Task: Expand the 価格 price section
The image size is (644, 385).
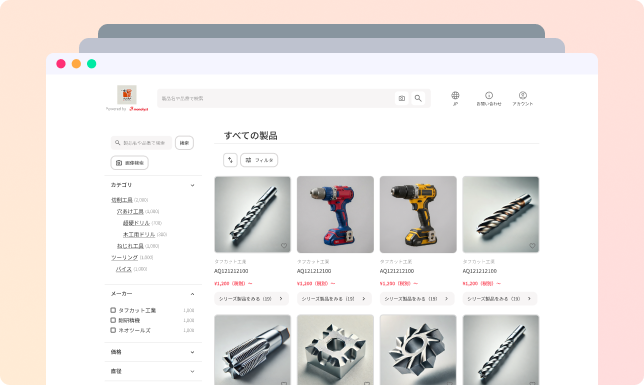Action: pyautogui.click(x=192, y=352)
